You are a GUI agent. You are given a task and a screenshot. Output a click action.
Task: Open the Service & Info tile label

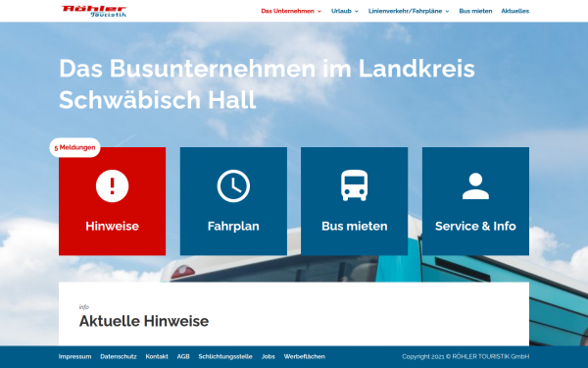coord(475,226)
